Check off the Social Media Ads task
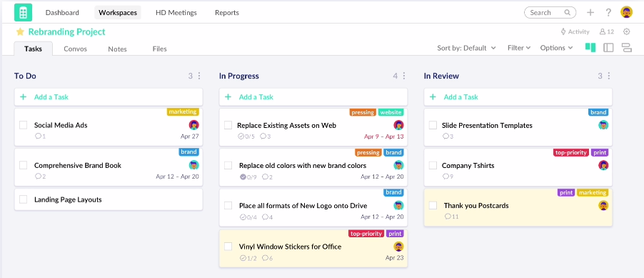This screenshot has height=278, width=644. [x=24, y=125]
